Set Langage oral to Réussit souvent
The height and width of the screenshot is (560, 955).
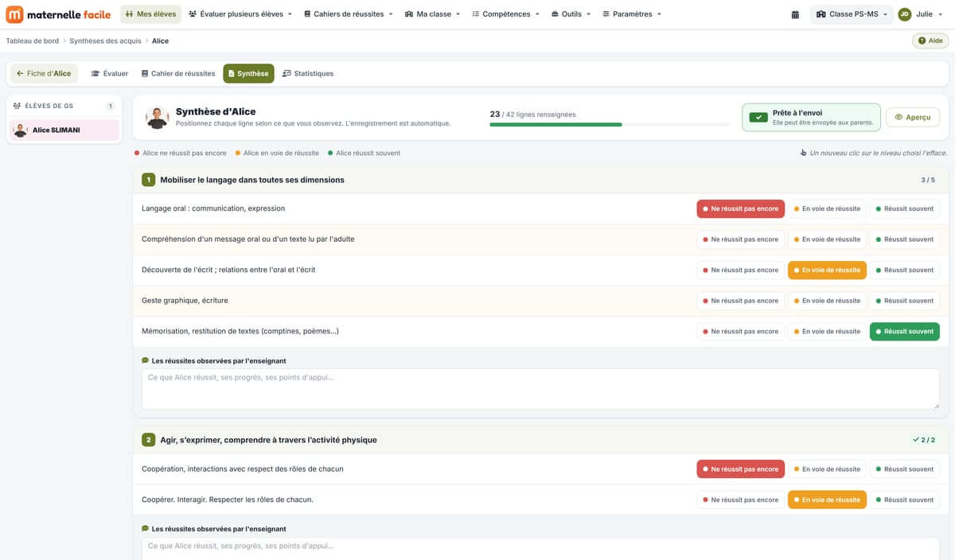pyautogui.click(x=904, y=208)
